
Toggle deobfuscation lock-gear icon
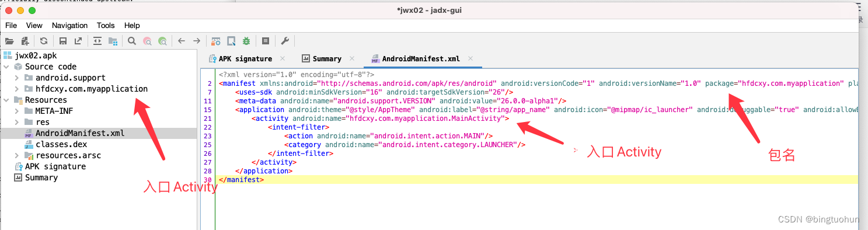pos(216,41)
